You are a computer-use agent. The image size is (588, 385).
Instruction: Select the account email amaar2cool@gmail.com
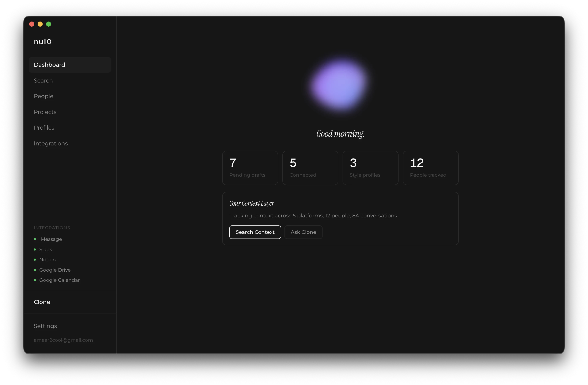[63, 340]
